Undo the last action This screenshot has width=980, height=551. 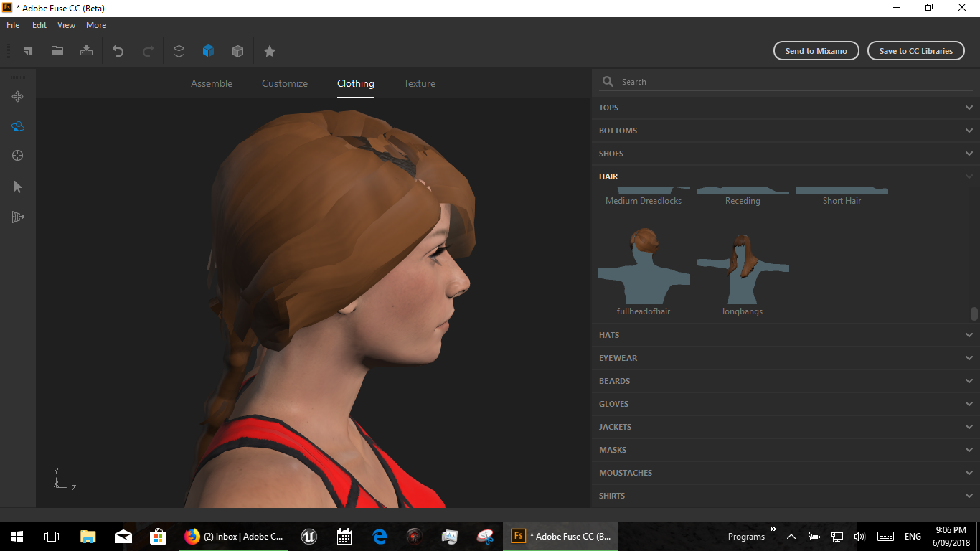(x=118, y=51)
